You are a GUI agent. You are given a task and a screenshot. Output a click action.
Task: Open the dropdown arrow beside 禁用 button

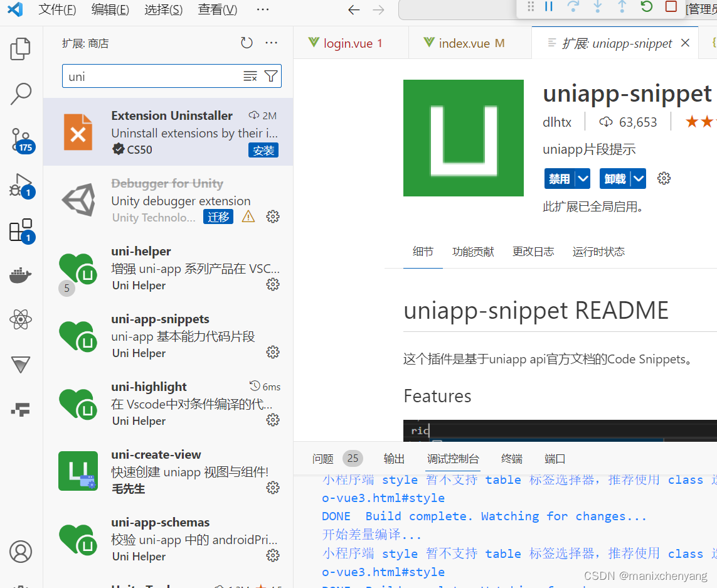coord(583,178)
